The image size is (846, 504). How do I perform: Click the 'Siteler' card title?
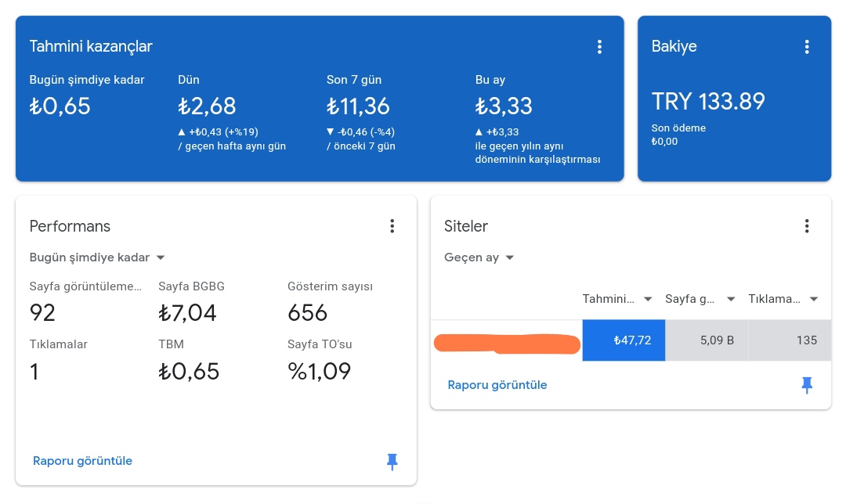465,226
